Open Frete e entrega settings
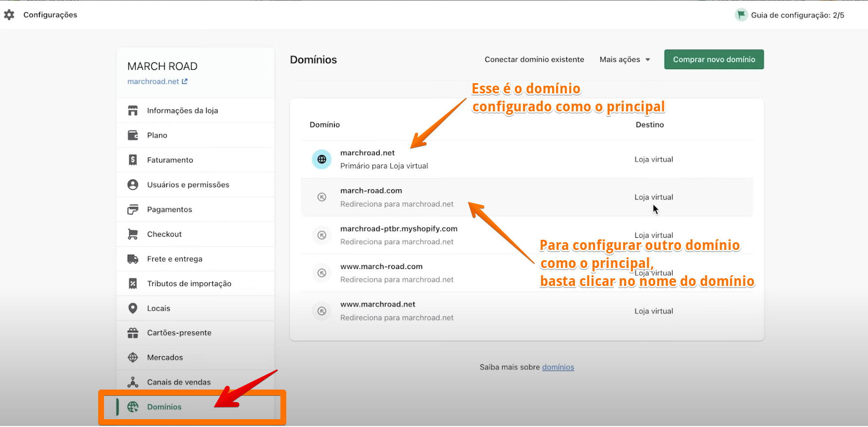This screenshot has height=427, width=868. click(x=195, y=259)
